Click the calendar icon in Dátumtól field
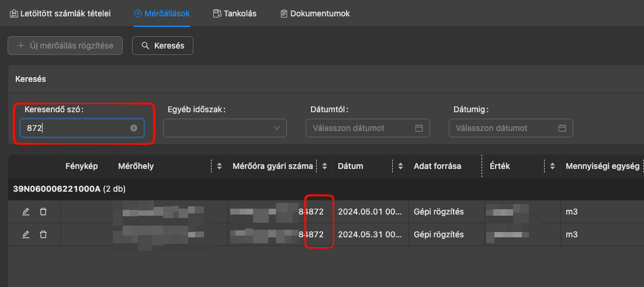The image size is (644, 287). [x=419, y=128]
